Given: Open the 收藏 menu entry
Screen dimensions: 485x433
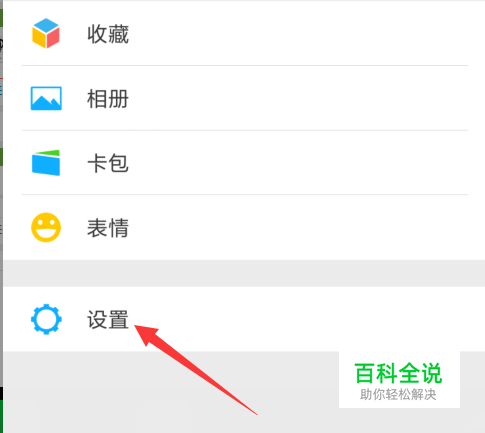Looking at the screenshot, I should pos(108,34).
